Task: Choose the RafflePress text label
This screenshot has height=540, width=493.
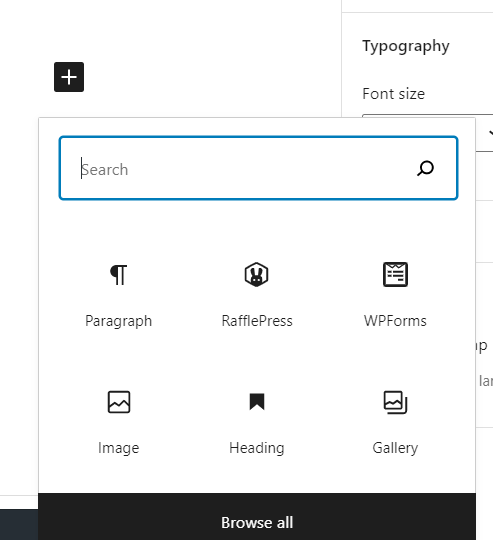Action: 257,321
